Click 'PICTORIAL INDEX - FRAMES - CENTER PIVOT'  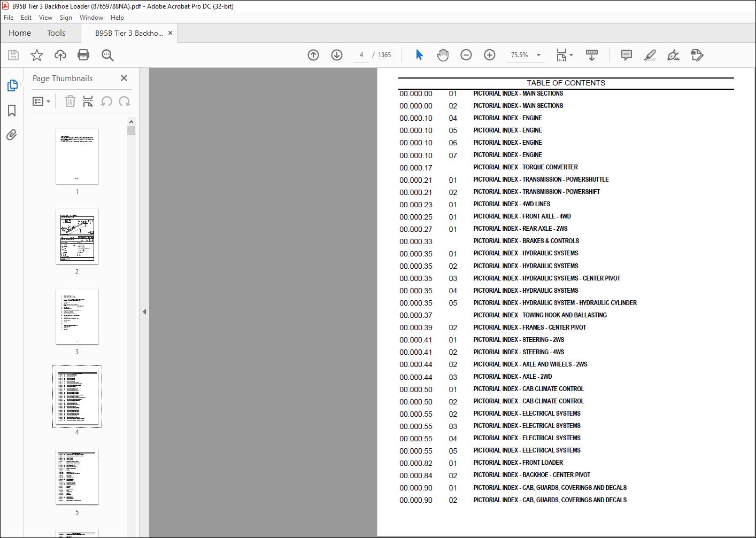click(x=530, y=328)
